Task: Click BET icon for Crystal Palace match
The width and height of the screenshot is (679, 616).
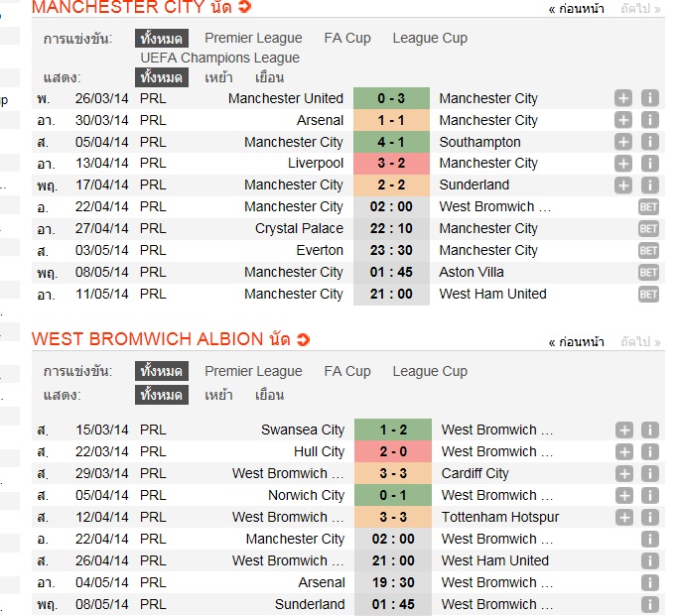Action: [x=648, y=229]
